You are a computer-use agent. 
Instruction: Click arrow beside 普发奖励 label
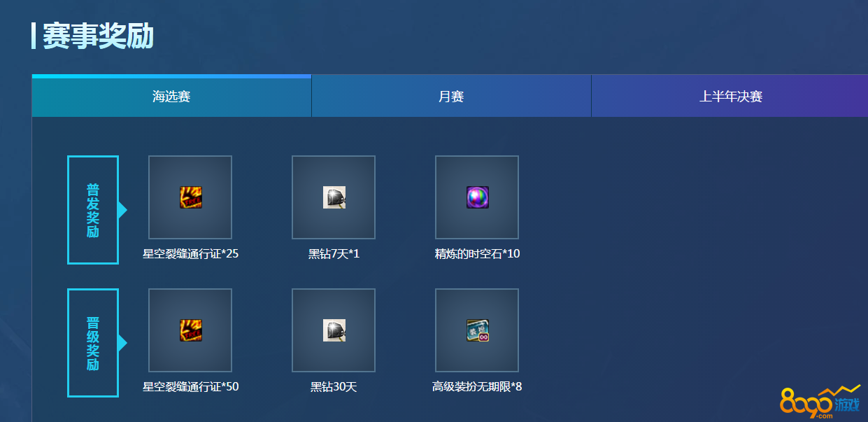click(x=122, y=210)
